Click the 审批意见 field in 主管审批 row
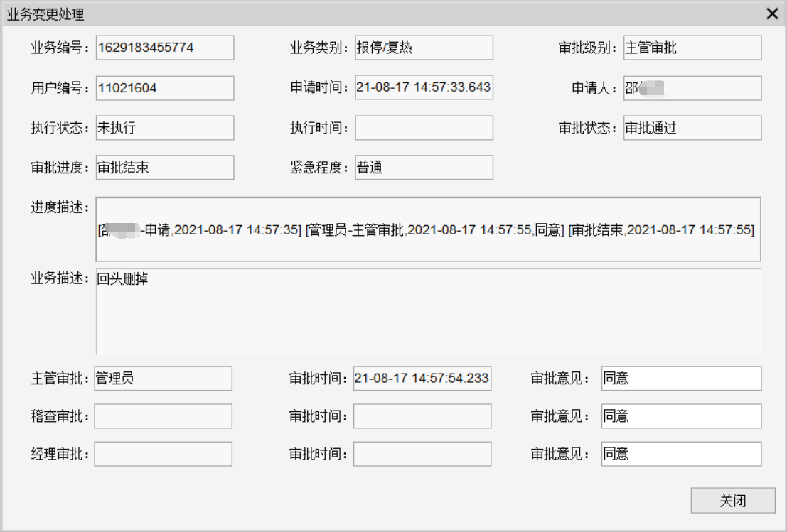 pyautogui.click(x=680, y=379)
